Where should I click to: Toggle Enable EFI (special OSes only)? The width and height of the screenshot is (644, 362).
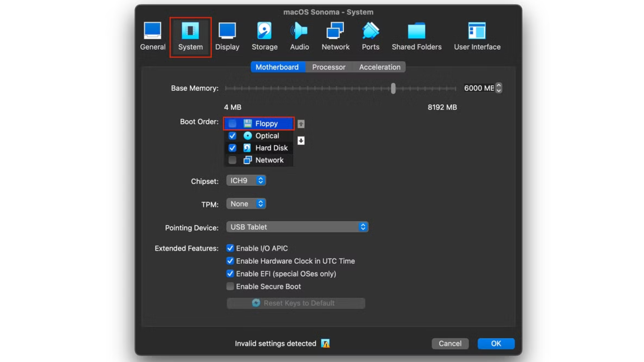230,274
